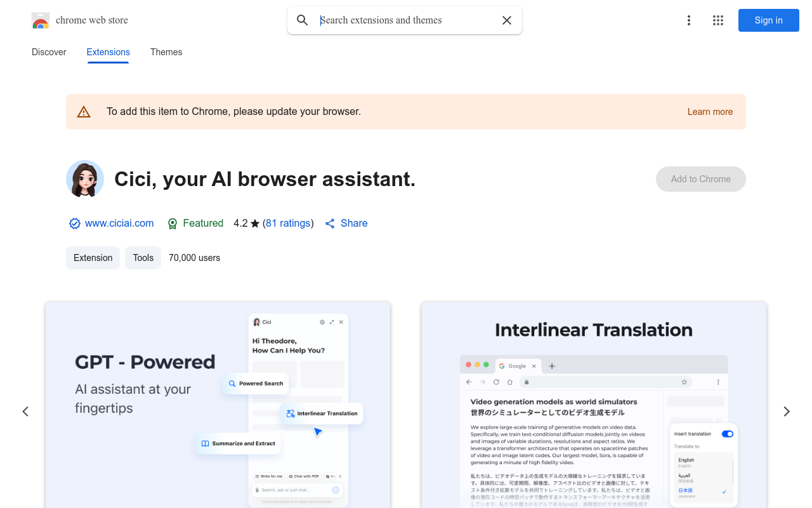Click the Chrome Web Store logo
The width and height of the screenshot is (812, 508).
click(41, 20)
